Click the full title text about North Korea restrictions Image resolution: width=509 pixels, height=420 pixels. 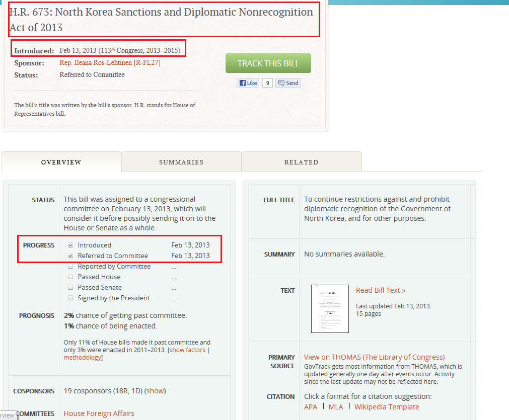377,209
